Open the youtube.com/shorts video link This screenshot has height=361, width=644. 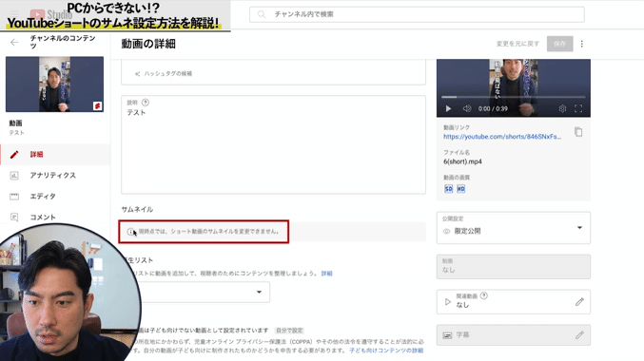tap(502, 137)
